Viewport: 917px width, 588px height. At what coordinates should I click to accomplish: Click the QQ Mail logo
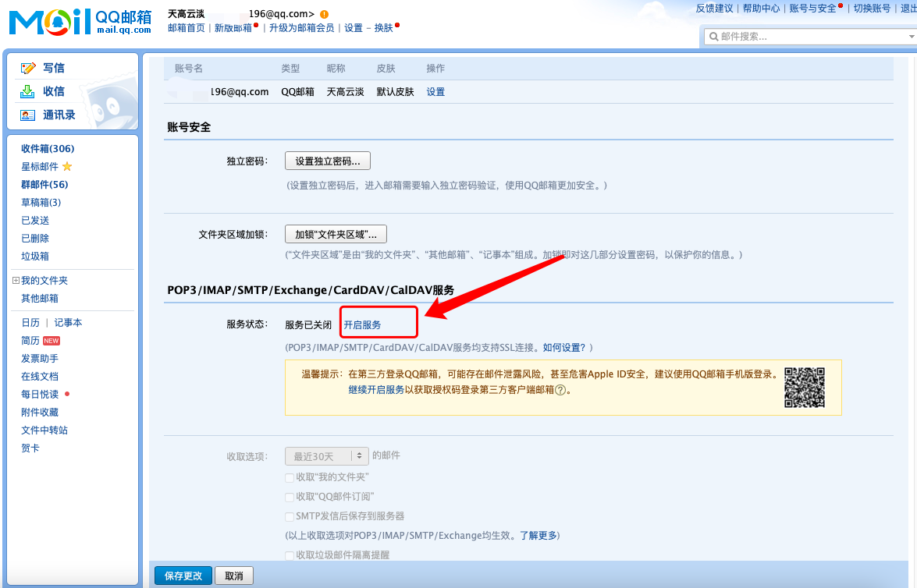tap(80, 22)
